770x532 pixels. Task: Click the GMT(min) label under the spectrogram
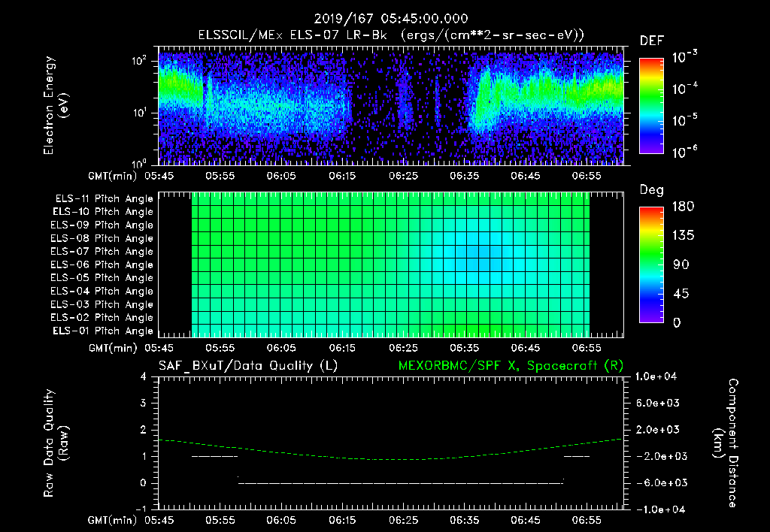coord(112,176)
